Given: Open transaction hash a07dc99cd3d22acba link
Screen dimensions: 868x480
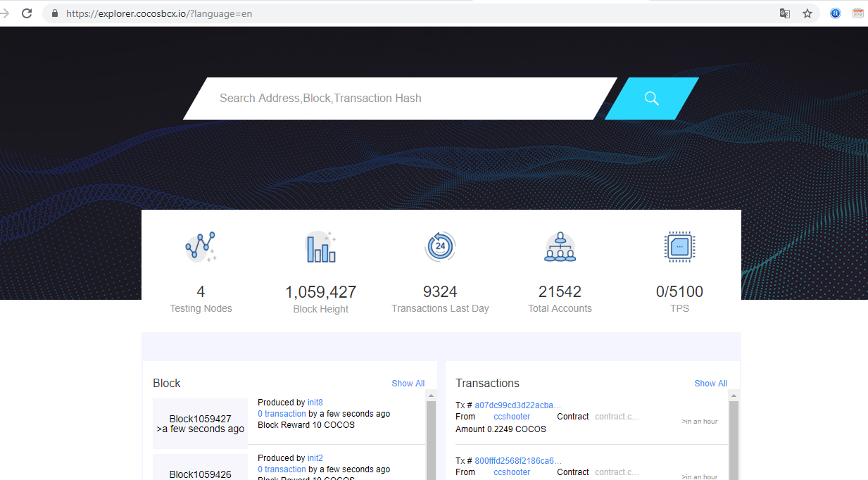Looking at the screenshot, I should point(517,405).
